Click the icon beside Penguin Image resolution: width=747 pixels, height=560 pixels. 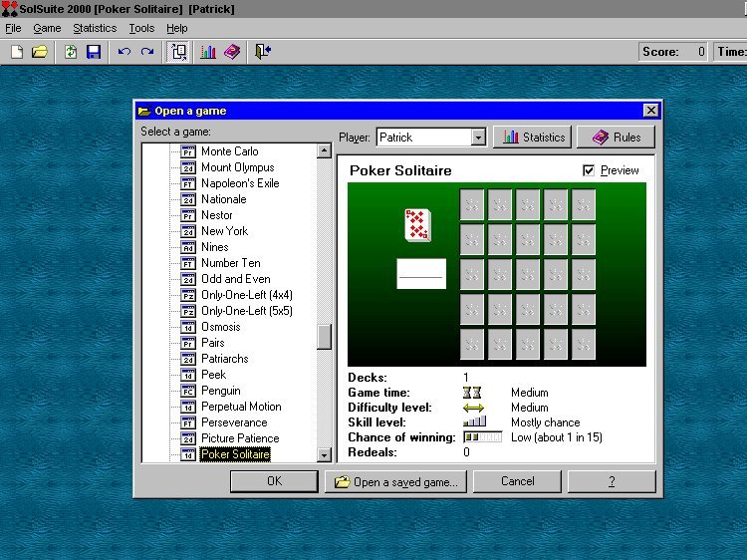tap(188, 391)
